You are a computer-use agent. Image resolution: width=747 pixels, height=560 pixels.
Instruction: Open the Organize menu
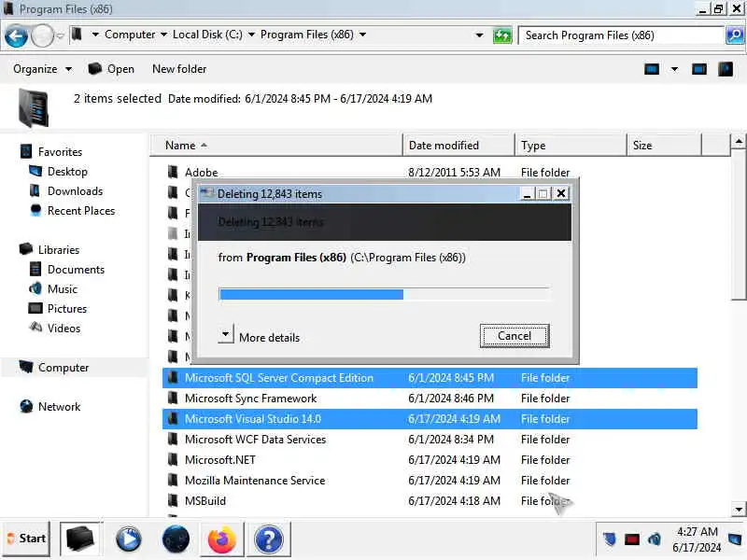[42, 69]
